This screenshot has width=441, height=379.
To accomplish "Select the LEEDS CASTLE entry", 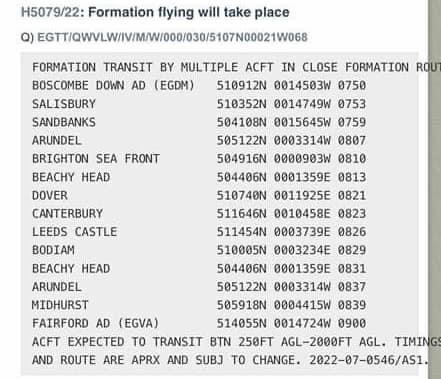I will click(x=199, y=232).
